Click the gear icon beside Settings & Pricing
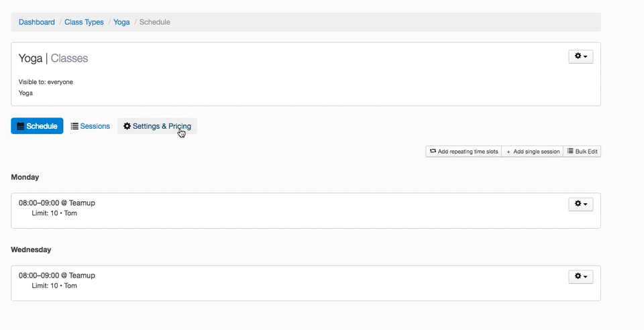The width and height of the screenshot is (644, 330). [x=127, y=126]
